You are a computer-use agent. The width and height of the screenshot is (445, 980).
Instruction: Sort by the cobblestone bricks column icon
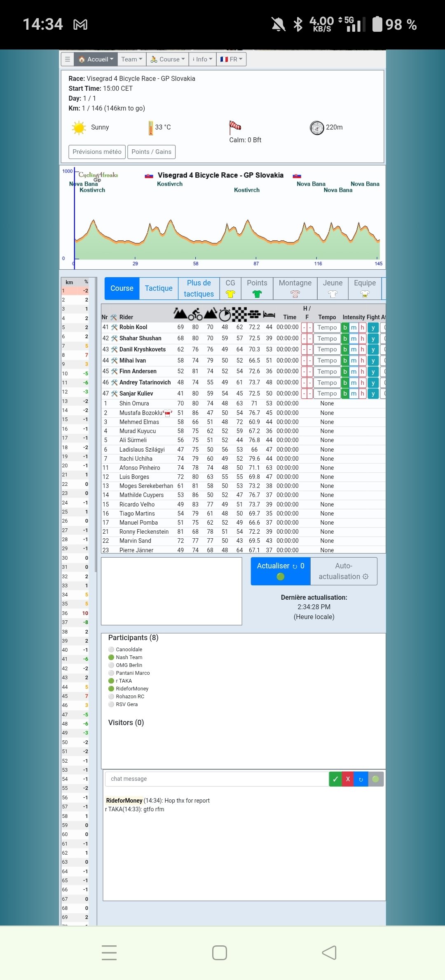pyautogui.click(x=254, y=314)
